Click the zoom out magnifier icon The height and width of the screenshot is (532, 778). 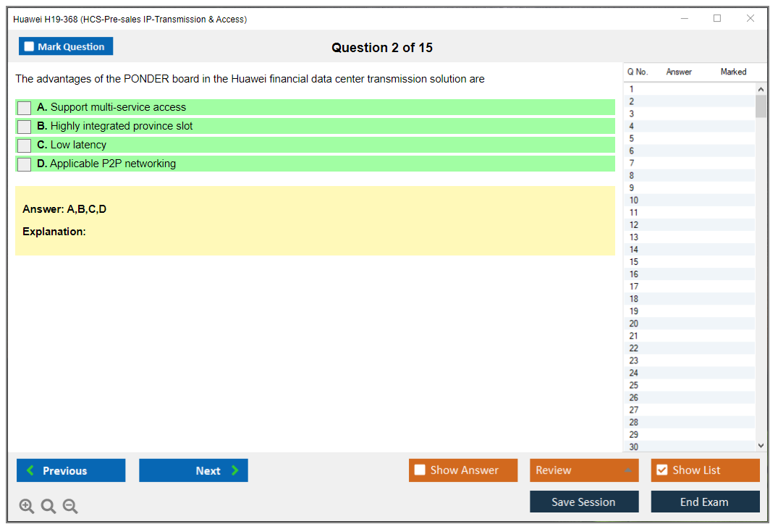click(x=70, y=506)
